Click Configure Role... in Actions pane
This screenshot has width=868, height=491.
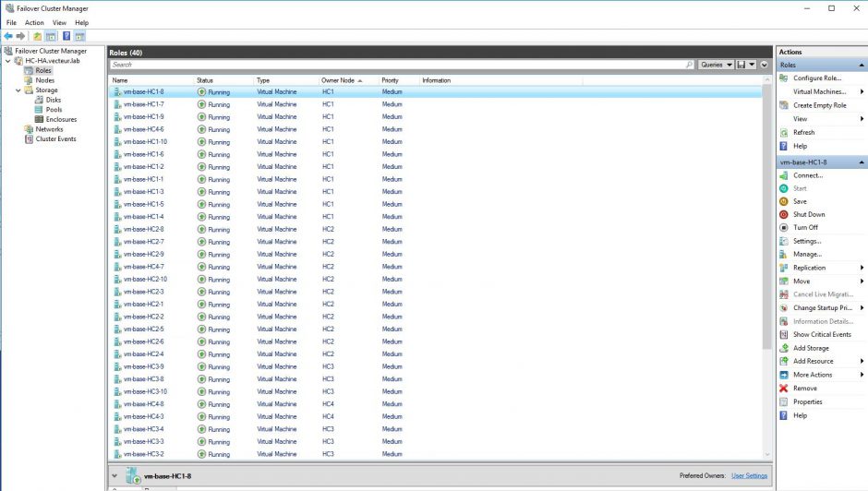click(816, 78)
